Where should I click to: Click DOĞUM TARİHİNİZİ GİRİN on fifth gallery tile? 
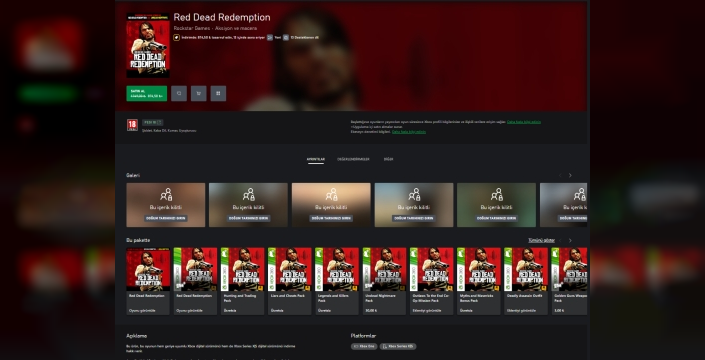497,218
